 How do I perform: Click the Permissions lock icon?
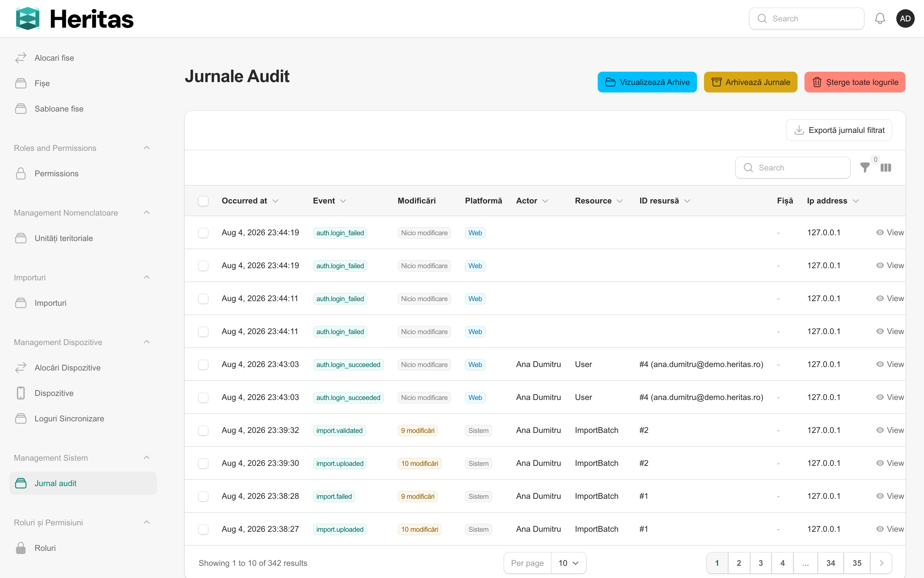tap(21, 174)
